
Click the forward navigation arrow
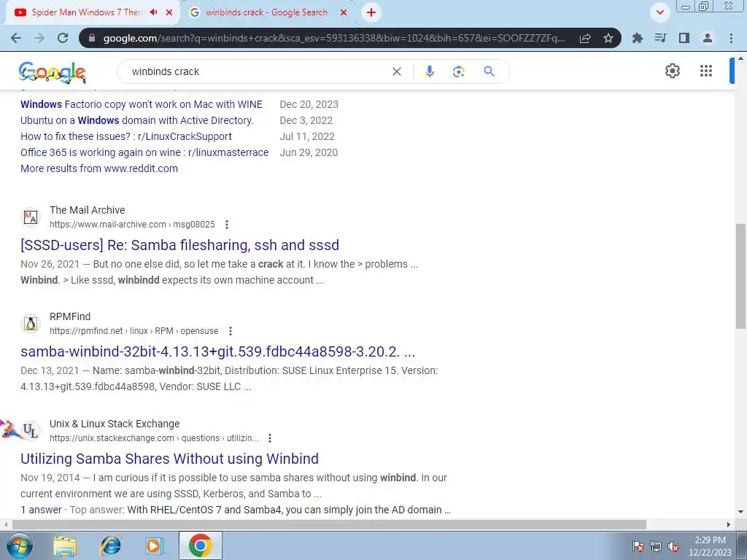pyautogui.click(x=39, y=38)
